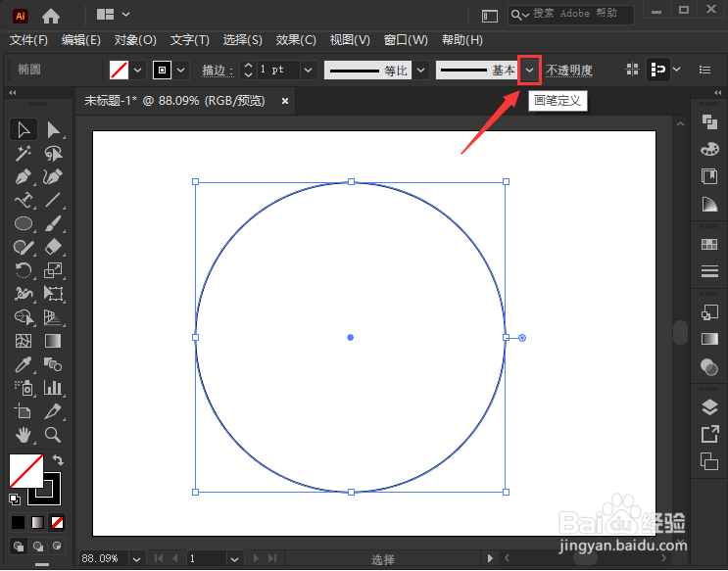Select the Blend tool
728x571 pixels.
pyautogui.click(x=53, y=365)
